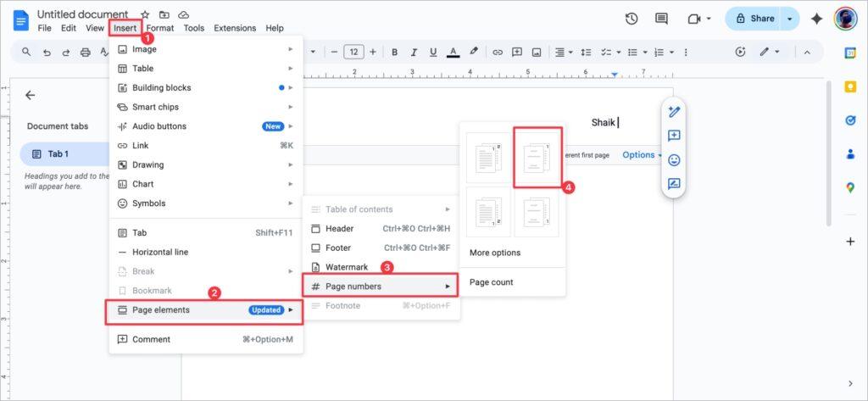This screenshot has width=868, height=401.
Task: Click the font size field
Action: click(353, 52)
